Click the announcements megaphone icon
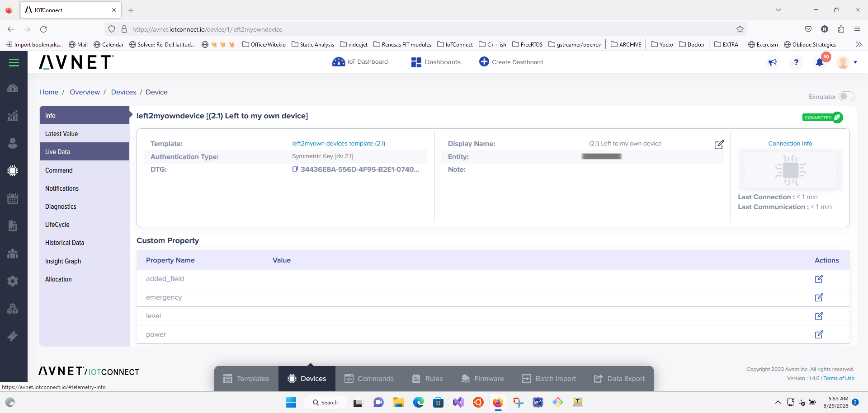The height and width of the screenshot is (413, 868). pos(773,62)
